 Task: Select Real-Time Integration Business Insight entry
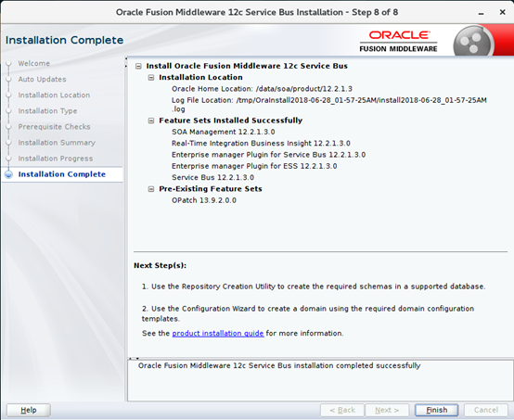[261, 143]
